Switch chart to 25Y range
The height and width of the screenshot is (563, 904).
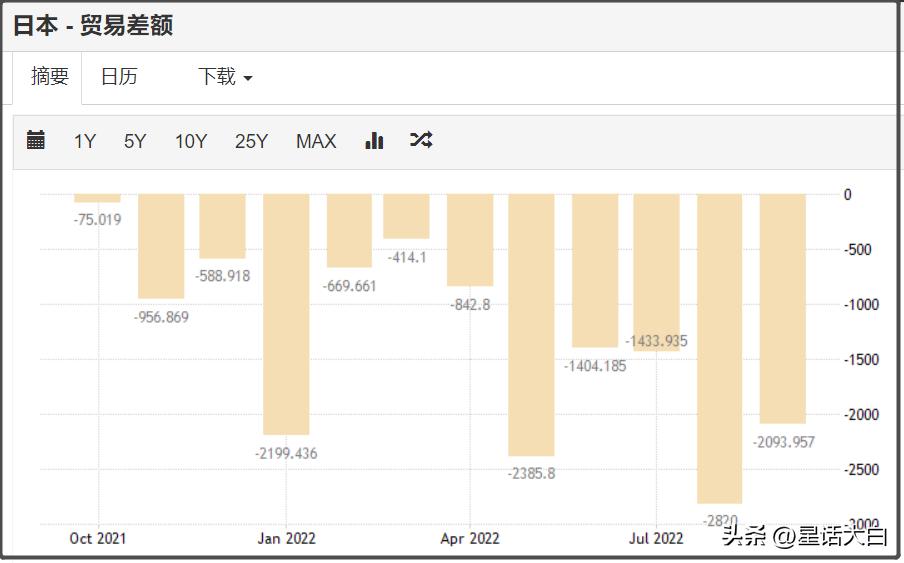coord(251,141)
